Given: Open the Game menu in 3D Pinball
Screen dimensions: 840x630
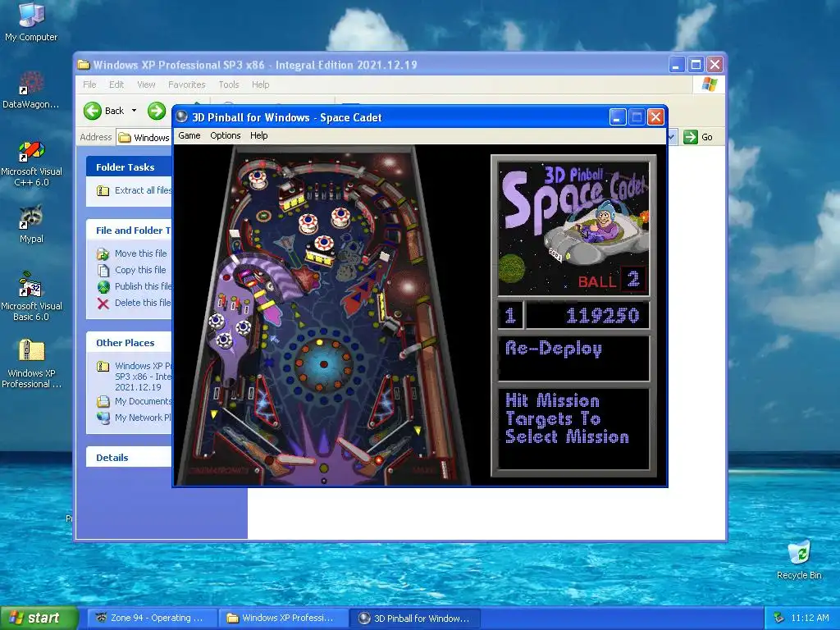Looking at the screenshot, I should coord(189,135).
